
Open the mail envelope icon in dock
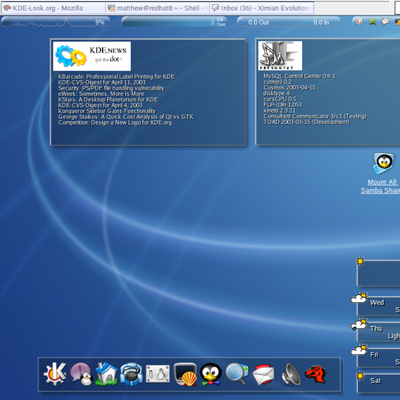[263, 374]
